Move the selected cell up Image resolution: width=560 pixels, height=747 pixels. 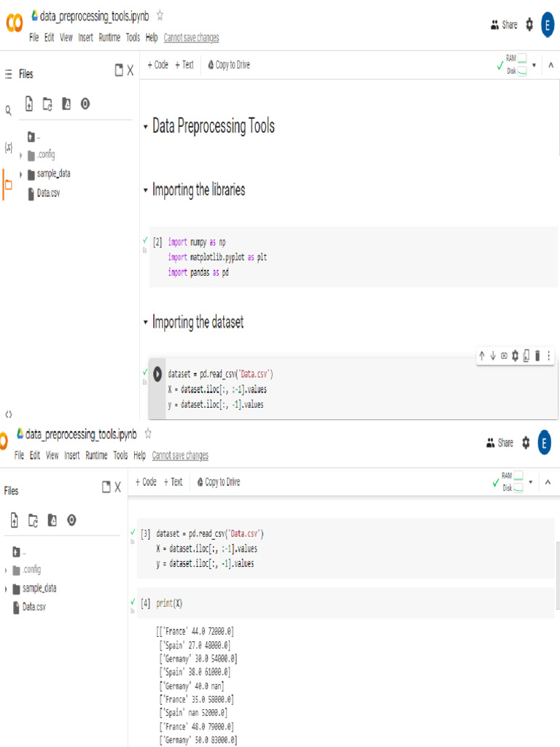click(482, 356)
